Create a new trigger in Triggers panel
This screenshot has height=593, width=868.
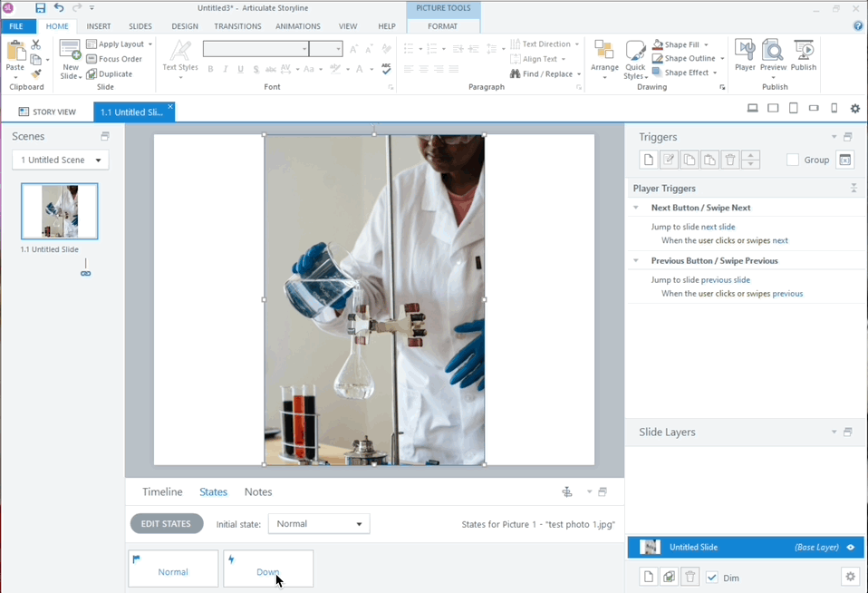click(649, 160)
